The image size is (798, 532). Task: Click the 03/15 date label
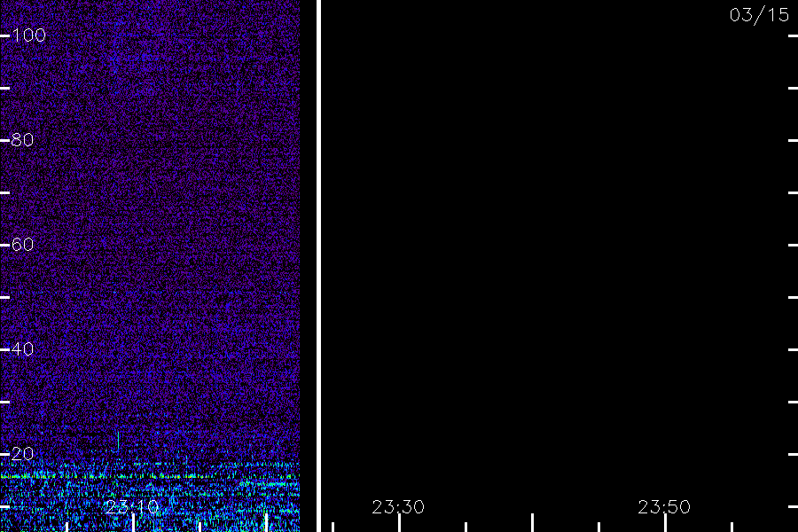click(759, 15)
